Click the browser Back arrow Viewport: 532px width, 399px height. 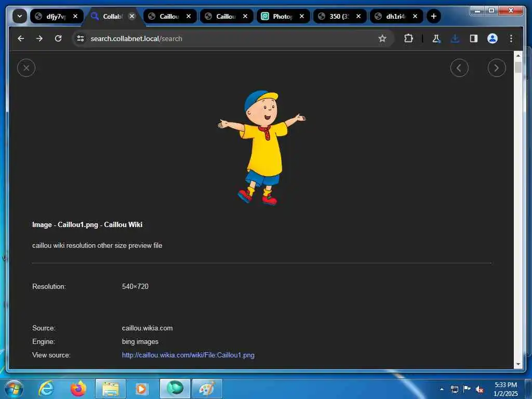tap(21, 38)
